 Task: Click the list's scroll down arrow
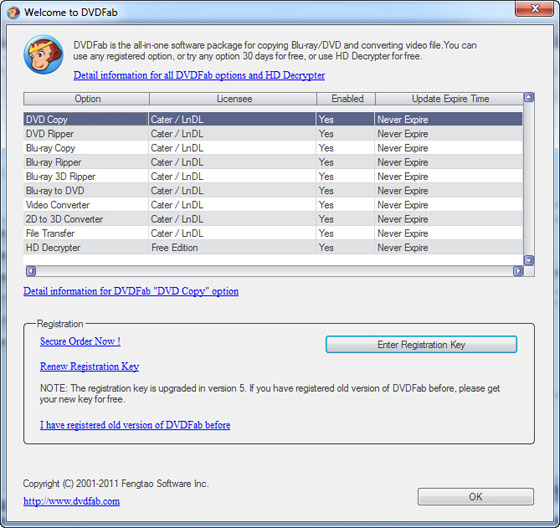[529, 260]
